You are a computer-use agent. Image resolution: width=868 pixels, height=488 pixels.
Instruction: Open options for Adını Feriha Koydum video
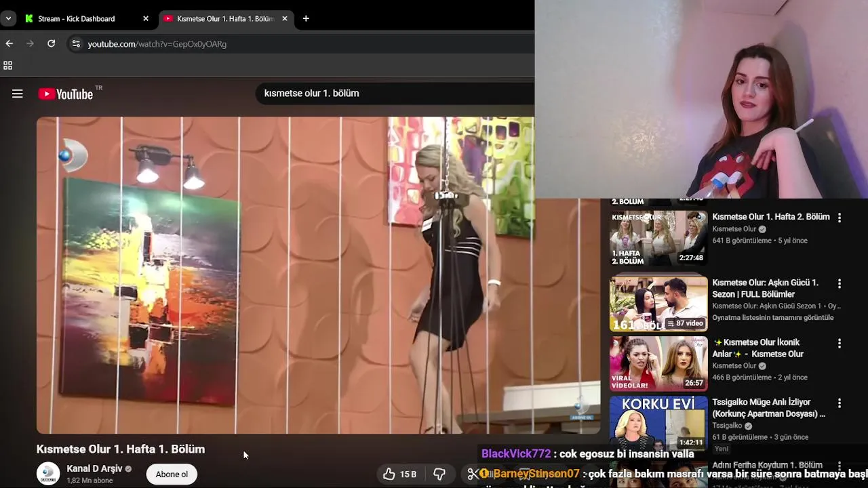(840, 466)
